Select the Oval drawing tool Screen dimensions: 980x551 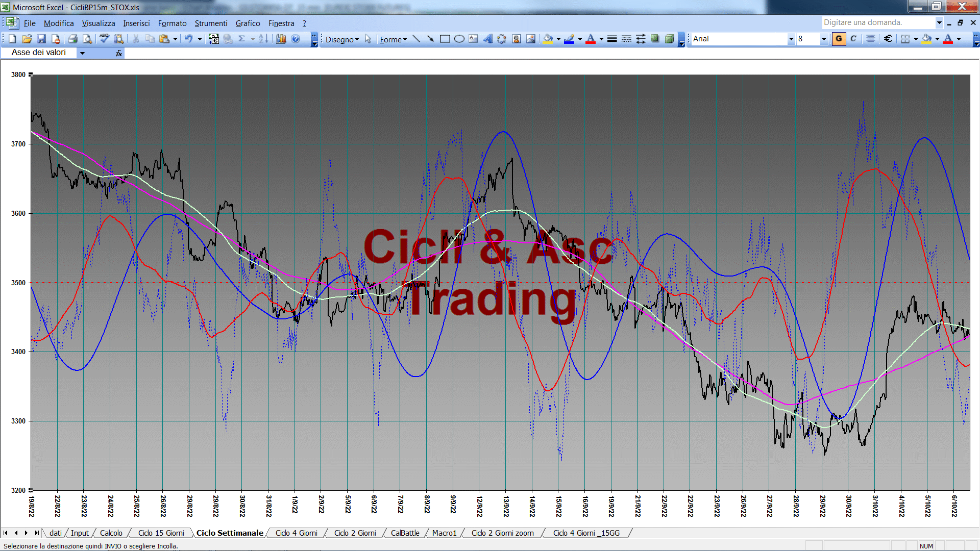[459, 39]
